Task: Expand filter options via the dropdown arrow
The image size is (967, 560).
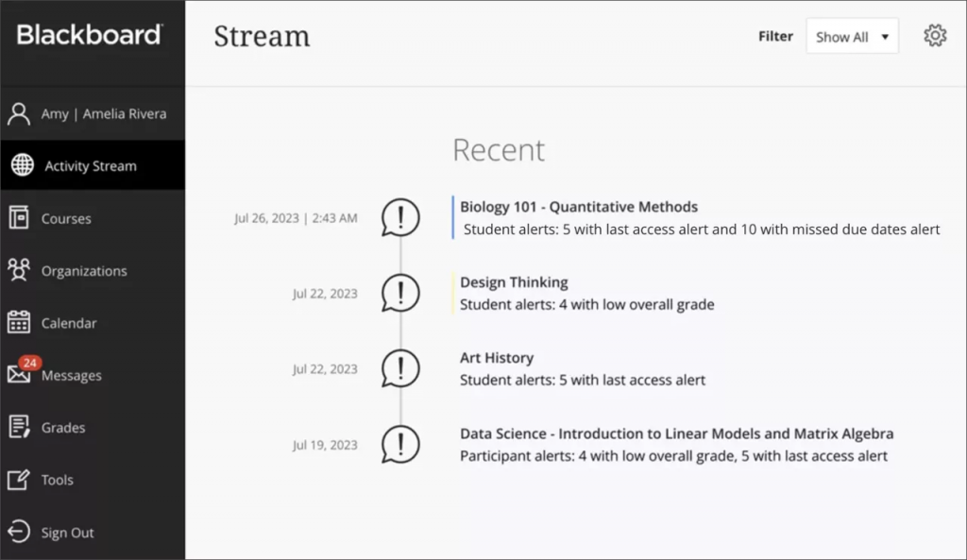Action: coord(883,36)
